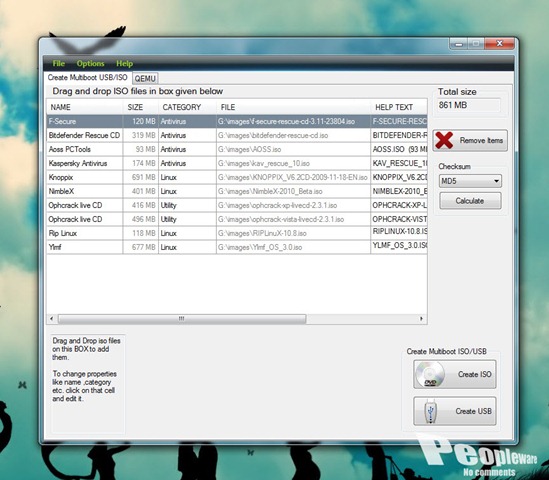Select the Kaspersky Antivirus entry
The height and width of the screenshot is (480, 549).
coord(84,164)
